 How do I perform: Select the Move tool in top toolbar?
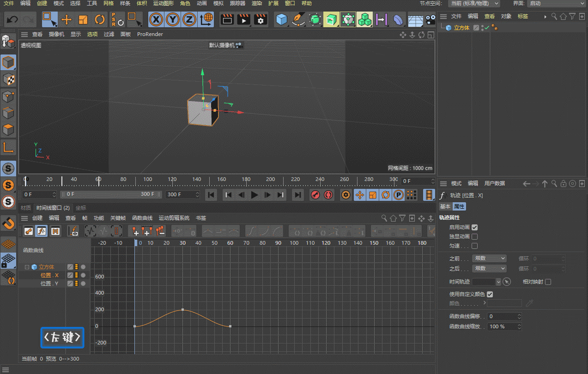click(67, 20)
